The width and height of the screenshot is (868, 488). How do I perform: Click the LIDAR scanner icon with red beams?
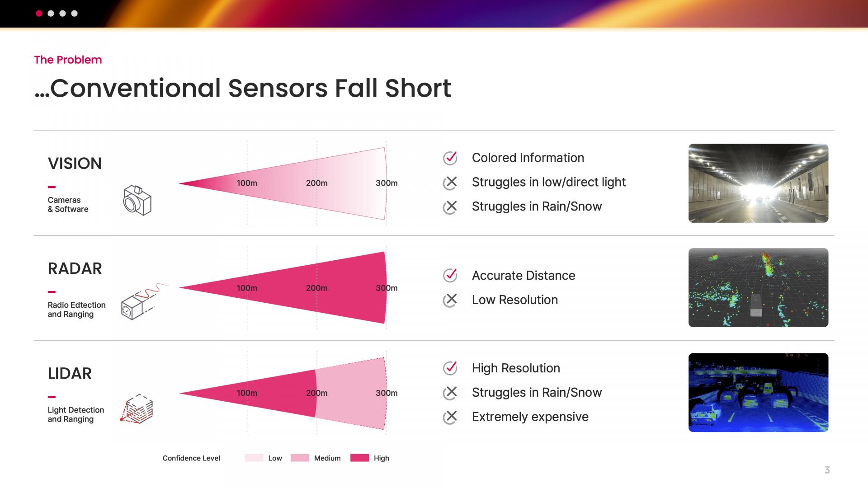pyautogui.click(x=137, y=408)
